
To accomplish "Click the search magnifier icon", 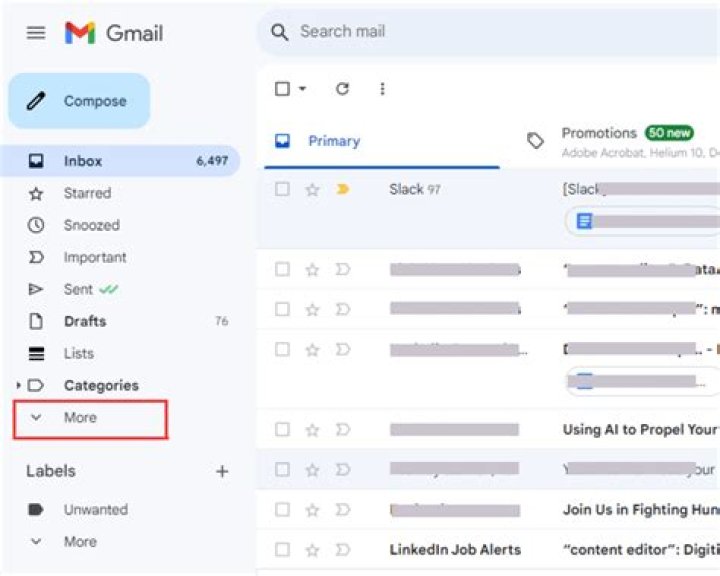I will pyautogui.click(x=280, y=32).
